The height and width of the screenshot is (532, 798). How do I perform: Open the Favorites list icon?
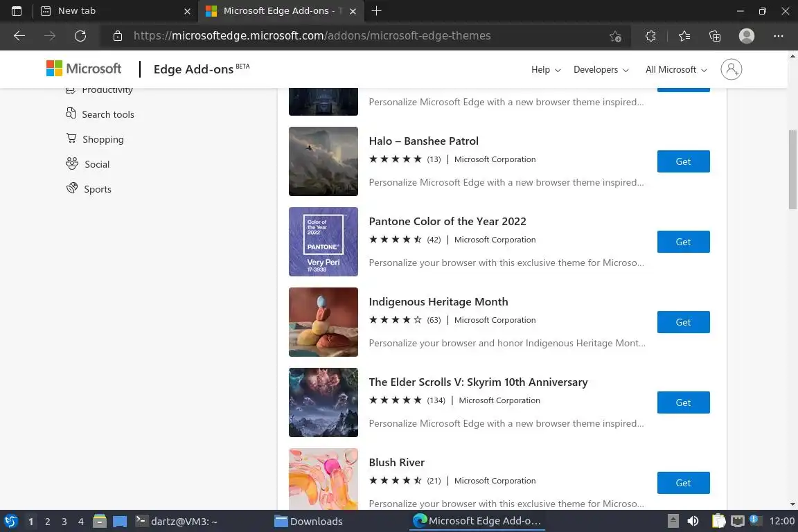coord(684,36)
